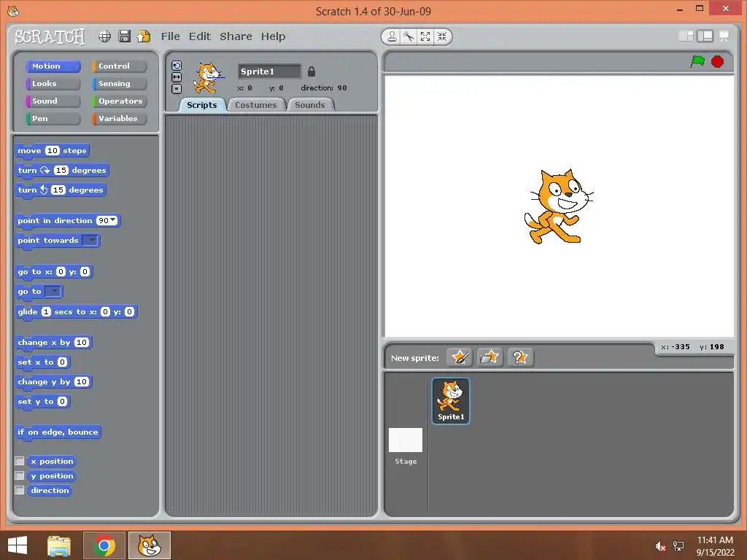Start presentation mode
The height and width of the screenshot is (560, 747).
point(724,36)
